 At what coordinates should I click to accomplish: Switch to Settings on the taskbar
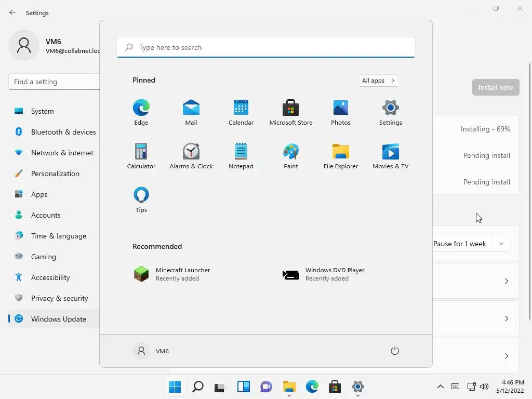coord(357,387)
